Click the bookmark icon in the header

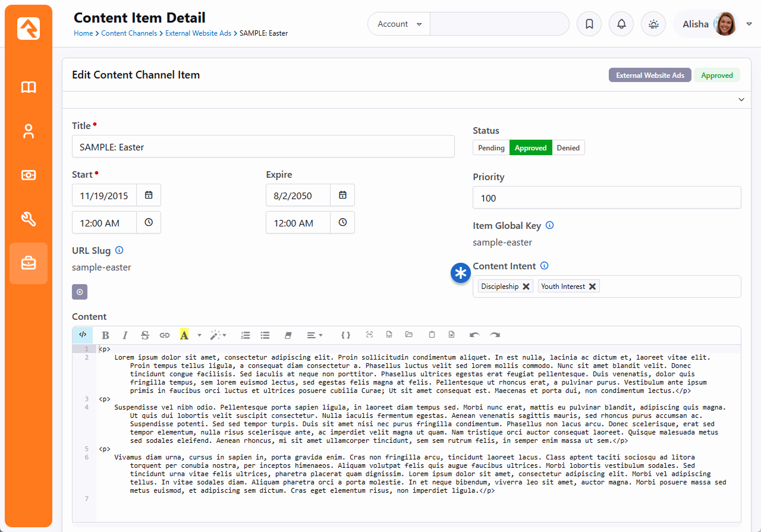pyautogui.click(x=589, y=24)
